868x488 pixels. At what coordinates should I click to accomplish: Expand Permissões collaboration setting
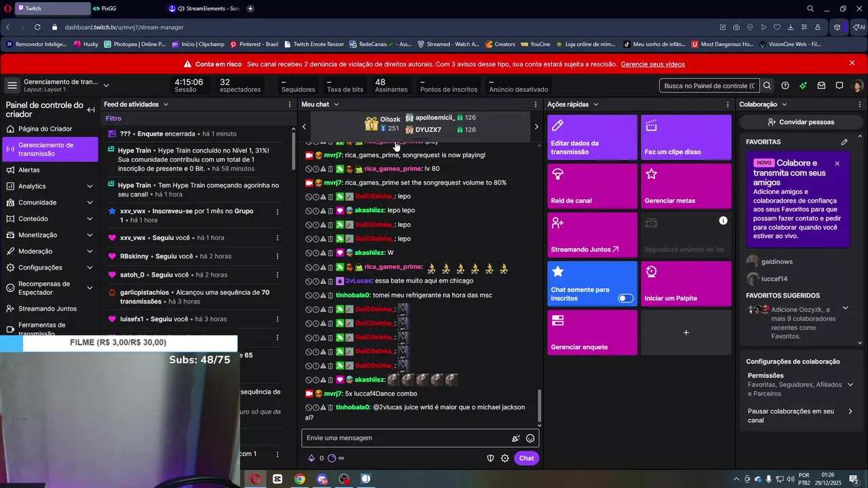pyautogui.click(x=850, y=384)
